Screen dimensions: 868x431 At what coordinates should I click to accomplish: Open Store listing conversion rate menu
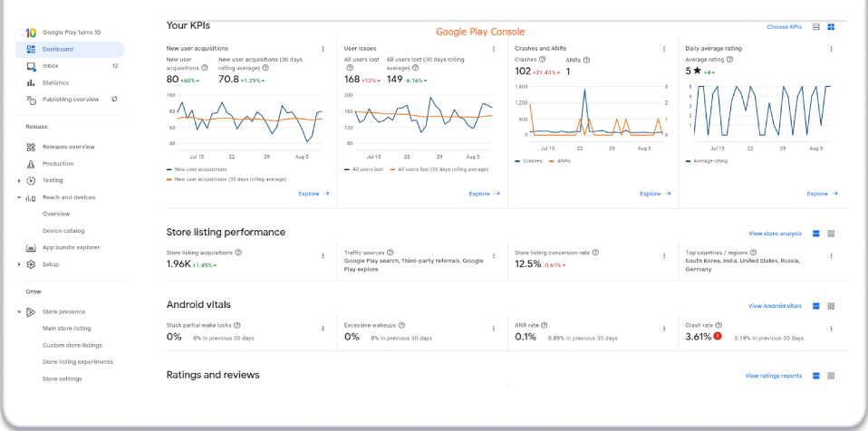[x=664, y=256]
